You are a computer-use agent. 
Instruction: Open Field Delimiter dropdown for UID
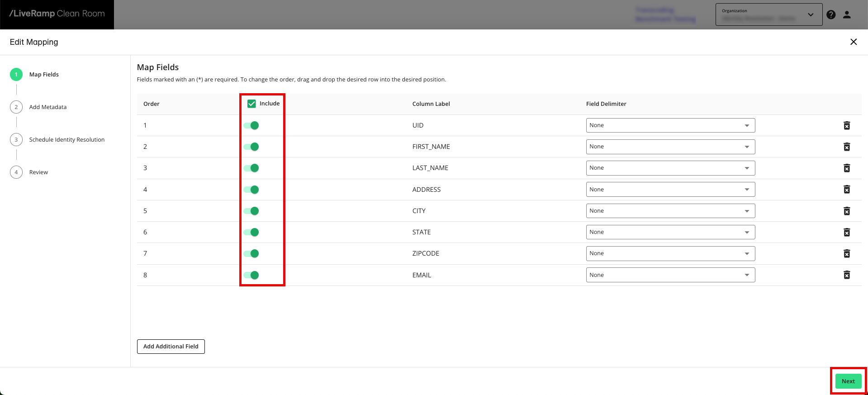(670, 125)
